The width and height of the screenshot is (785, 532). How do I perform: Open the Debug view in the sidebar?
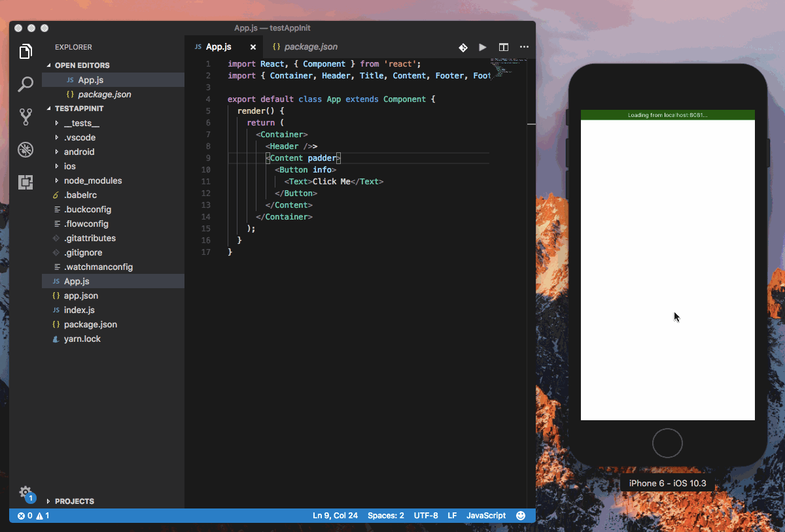[26, 150]
